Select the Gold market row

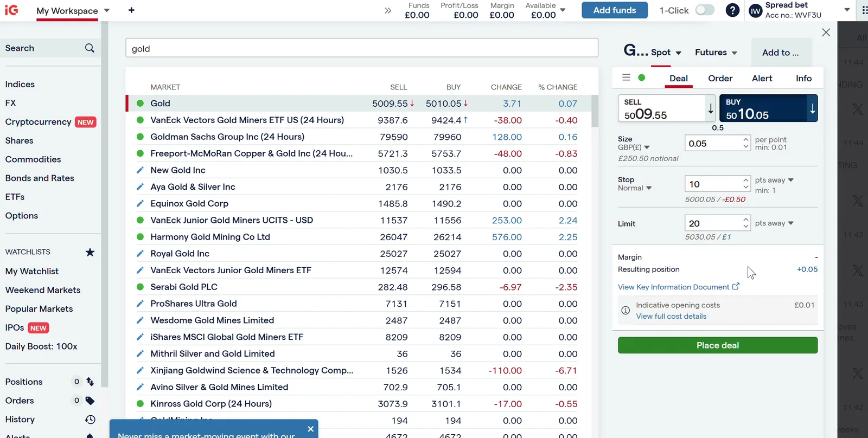point(358,104)
